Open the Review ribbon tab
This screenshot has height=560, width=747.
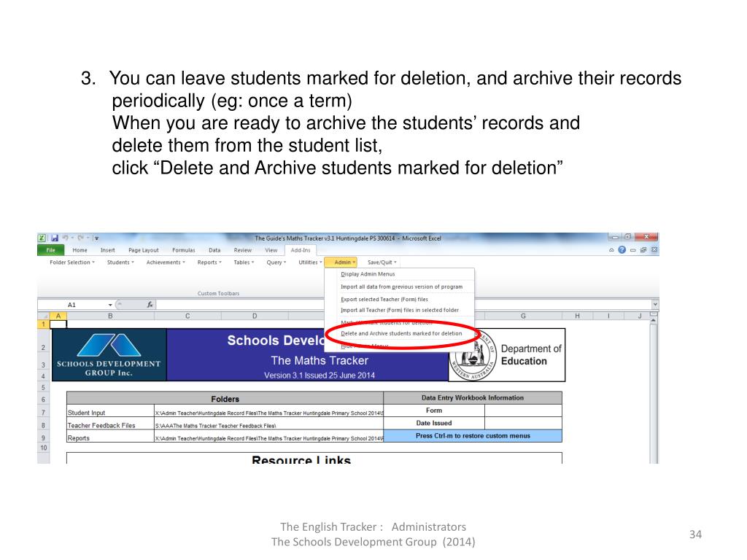[x=242, y=250]
